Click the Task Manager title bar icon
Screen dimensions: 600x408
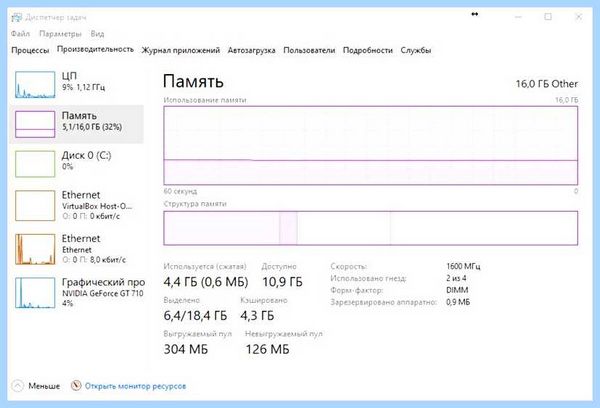16,17
